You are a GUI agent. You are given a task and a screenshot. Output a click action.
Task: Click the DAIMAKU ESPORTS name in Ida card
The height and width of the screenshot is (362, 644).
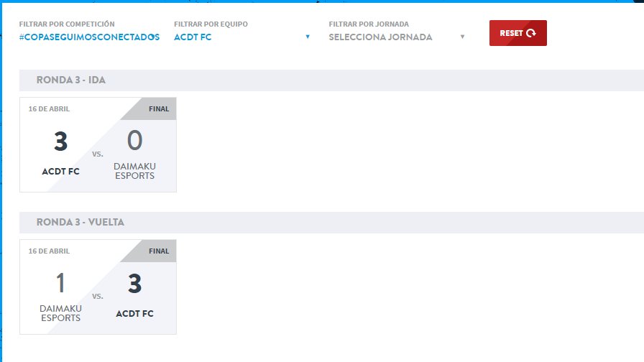pos(134,171)
